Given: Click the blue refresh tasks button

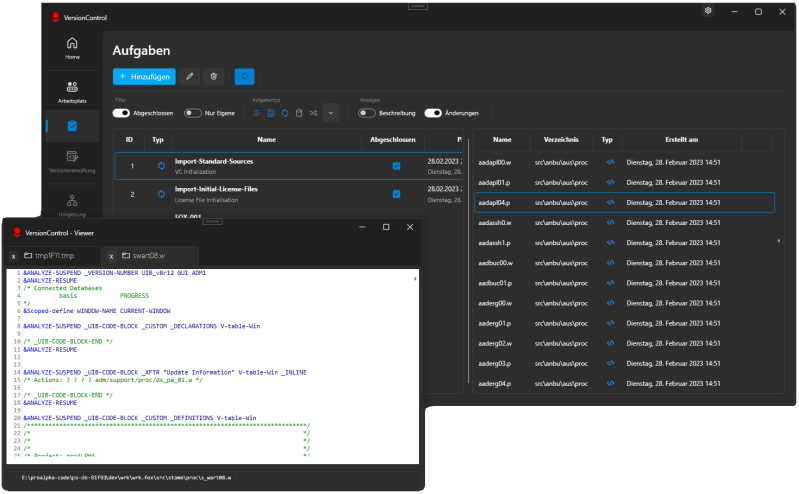Looking at the screenshot, I should click(245, 76).
